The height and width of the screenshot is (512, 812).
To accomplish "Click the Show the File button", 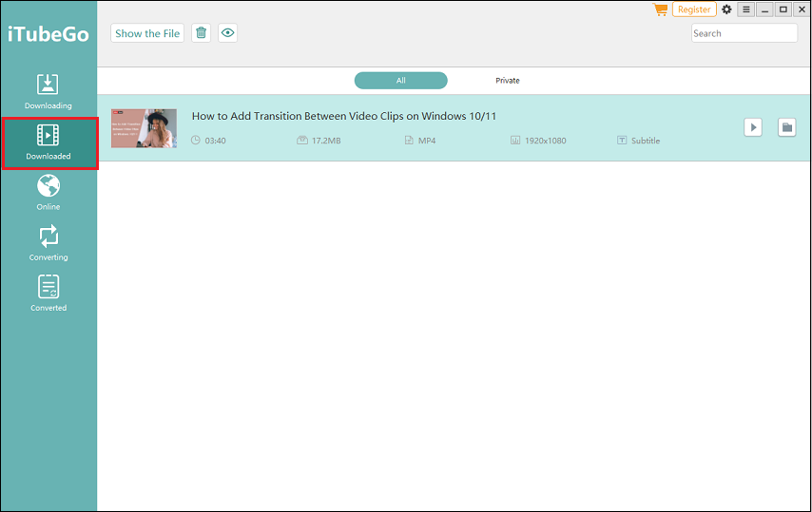I will point(147,33).
